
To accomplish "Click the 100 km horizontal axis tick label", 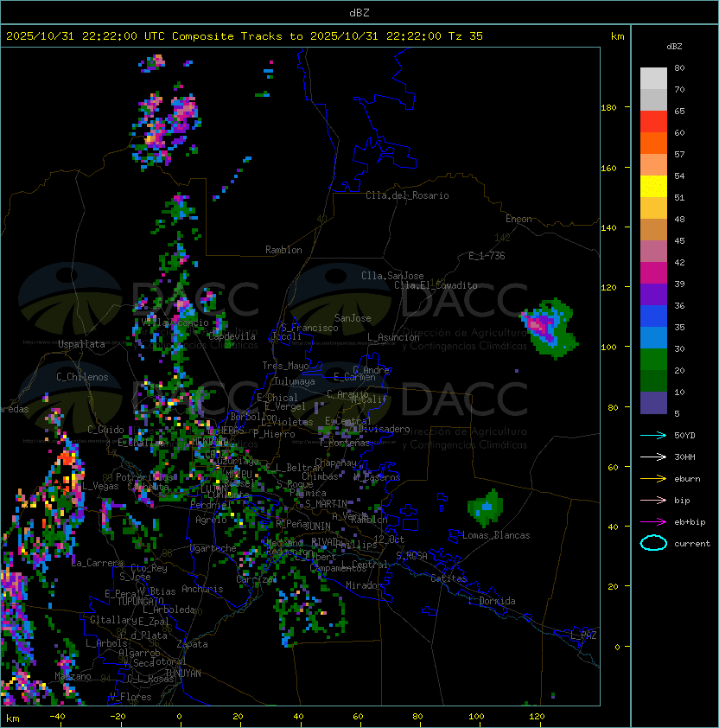I will tap(476, 717).
